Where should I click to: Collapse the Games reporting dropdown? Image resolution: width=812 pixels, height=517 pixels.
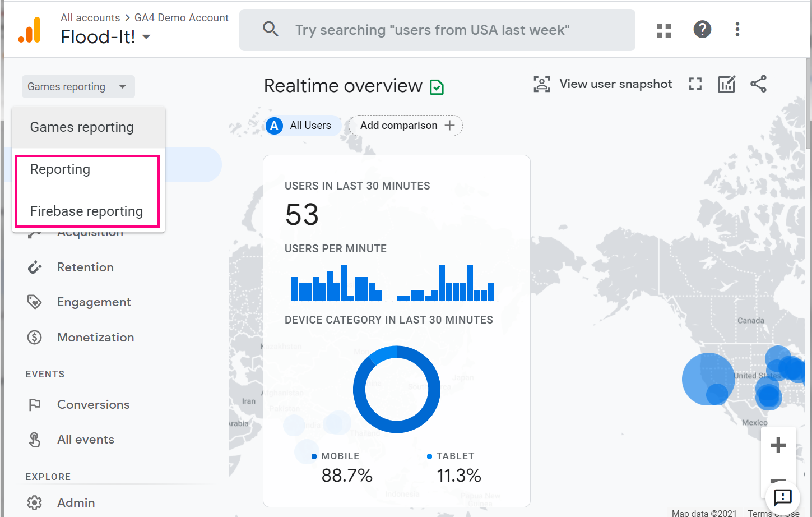(x=78, y=87)
